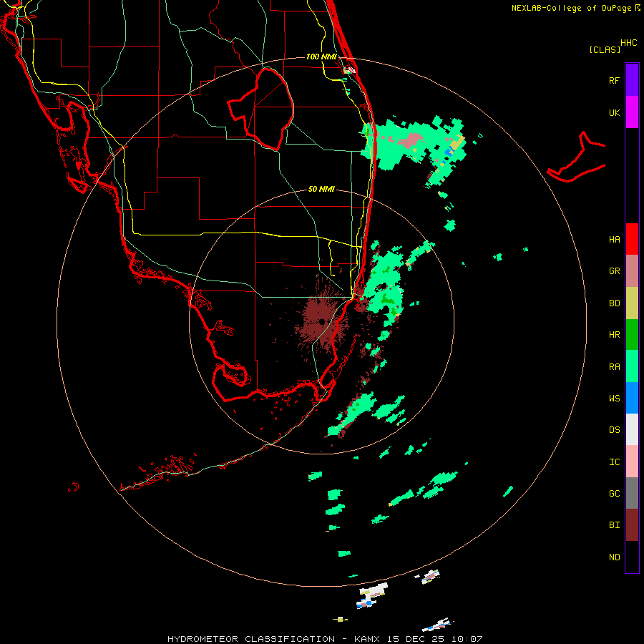Click the BI legend label
The height and width of the screenshot is (644, 644).
(x=614, y=525)
